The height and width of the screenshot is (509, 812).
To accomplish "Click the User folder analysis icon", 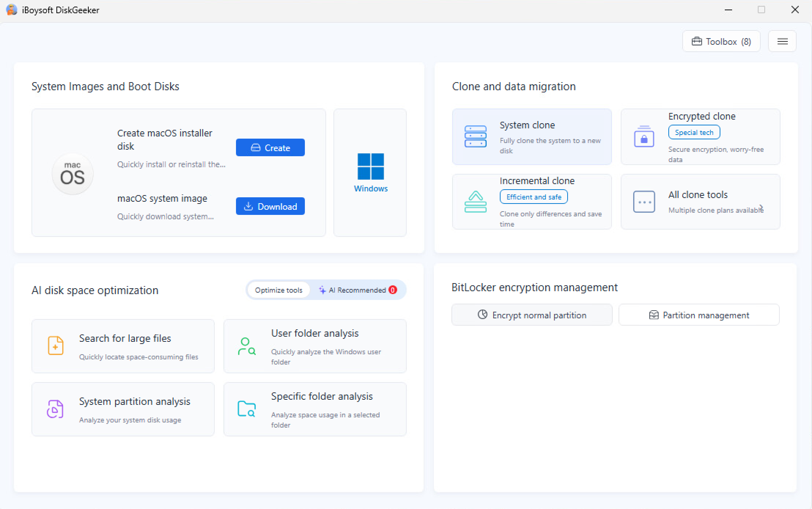I will point(247,347).
